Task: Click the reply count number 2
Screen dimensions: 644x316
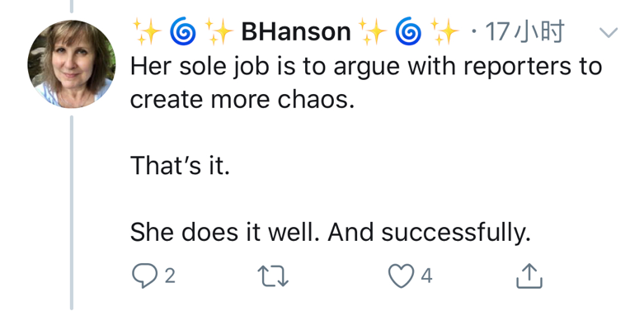Action: point(170,276)
